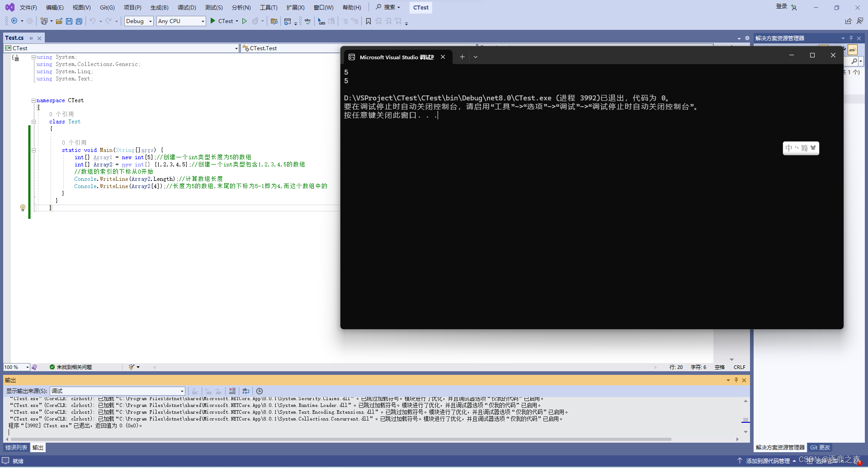868x468 pixels.
Task: Click the lightbulb quick actions icon
Action: 23,208
